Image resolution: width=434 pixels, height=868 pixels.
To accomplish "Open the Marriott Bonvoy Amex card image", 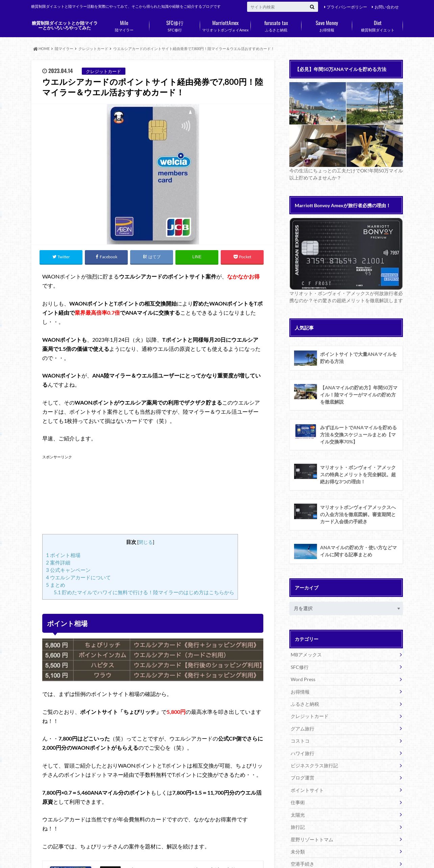I will coord(346,254).
